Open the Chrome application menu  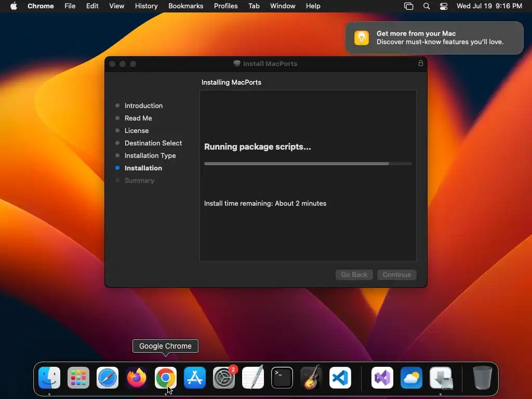pos(41,6)
